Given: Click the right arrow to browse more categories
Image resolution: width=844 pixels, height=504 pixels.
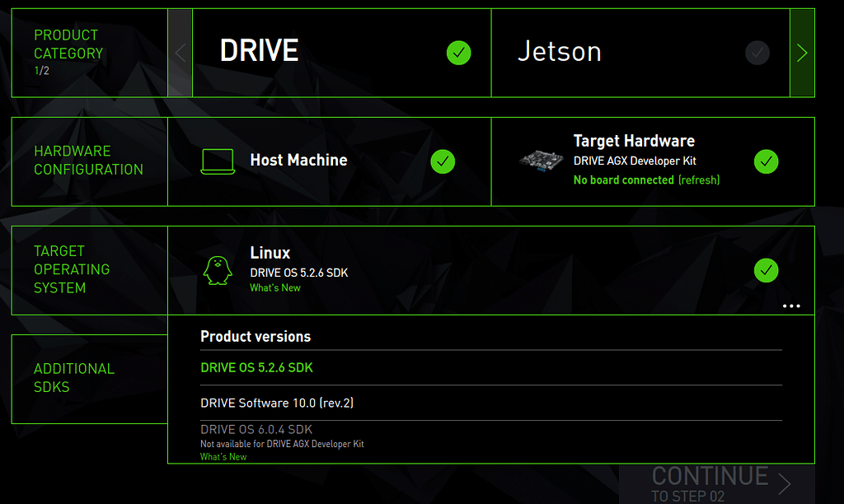Looking at the screenshot, I should click(x=801, y=53).
